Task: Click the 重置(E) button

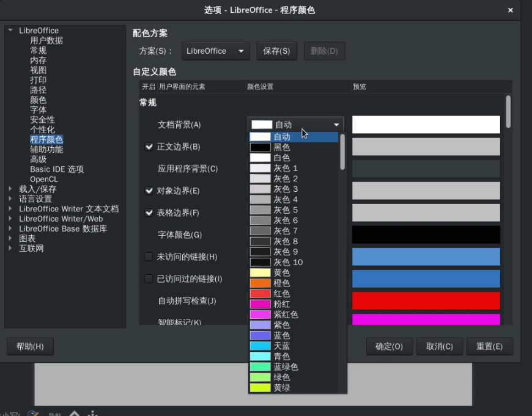Action: pos(490,346)
